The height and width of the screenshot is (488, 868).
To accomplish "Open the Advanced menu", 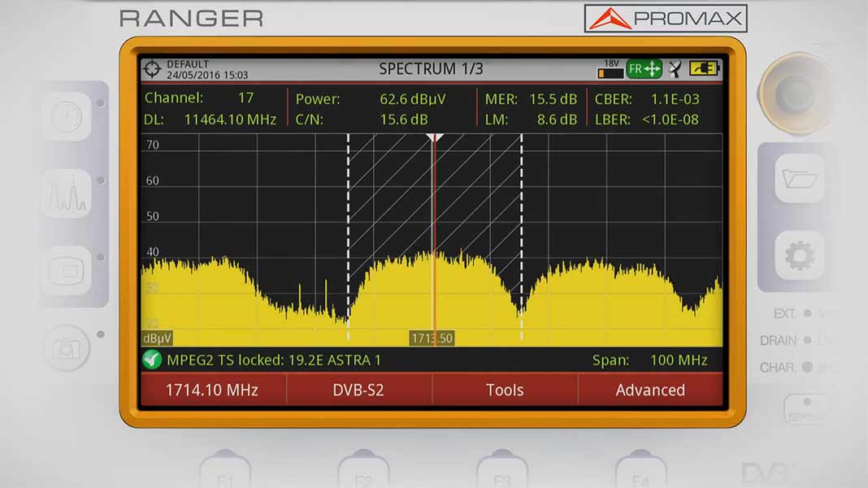I will (x=650, y=390).
